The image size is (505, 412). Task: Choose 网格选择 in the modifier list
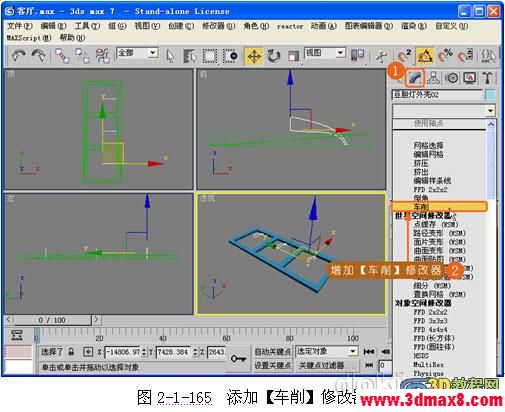[x=428, y=145]
